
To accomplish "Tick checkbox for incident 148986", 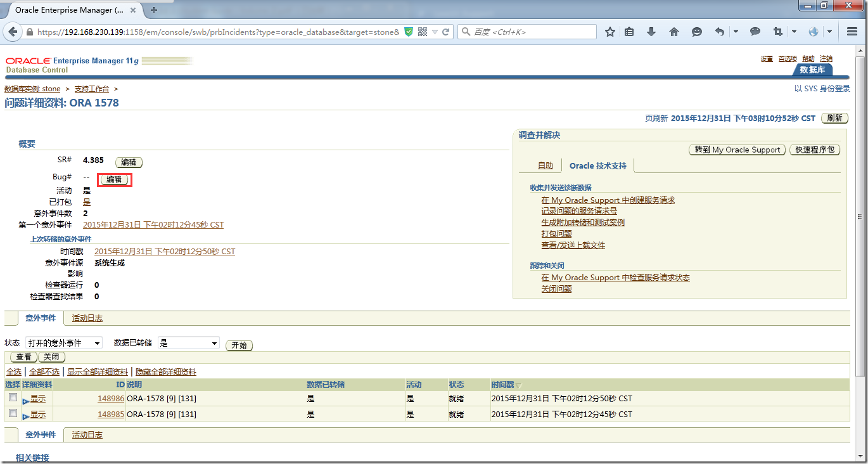I will point(13,397).
